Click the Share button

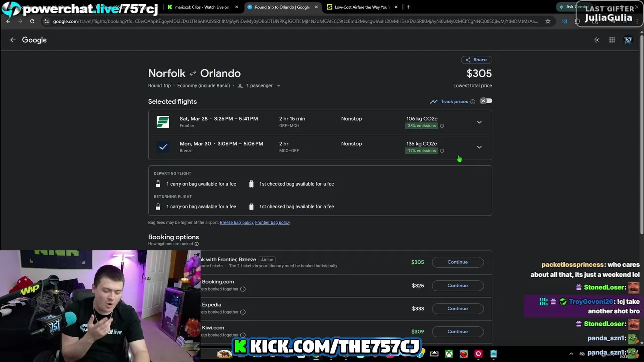(x=476, y=60)
